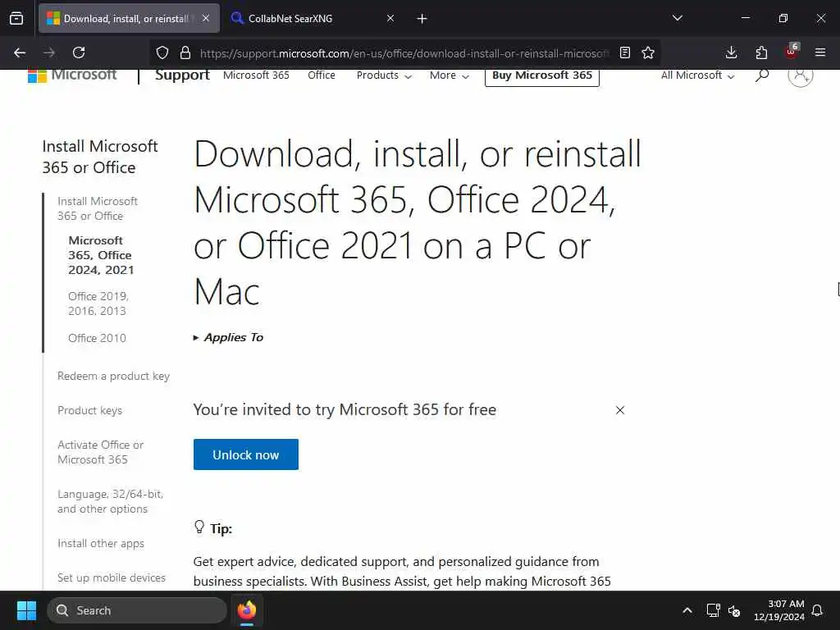The width and height of the screenshot is (840, 630).
Task: Open Install Microsoft 365 or Office sidebar link
Action: click(98, 208)
